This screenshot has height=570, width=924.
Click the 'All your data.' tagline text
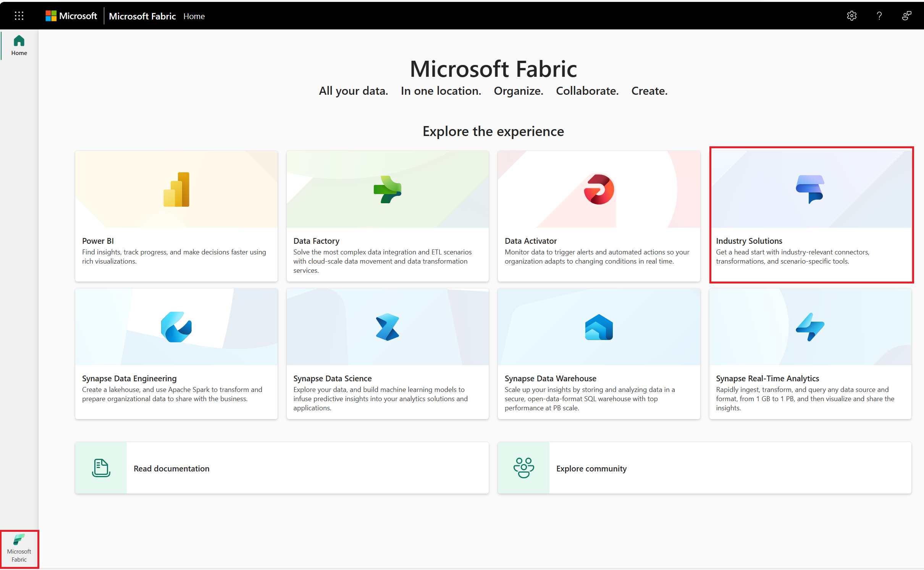pyautogui.click(x=354, y=91)
